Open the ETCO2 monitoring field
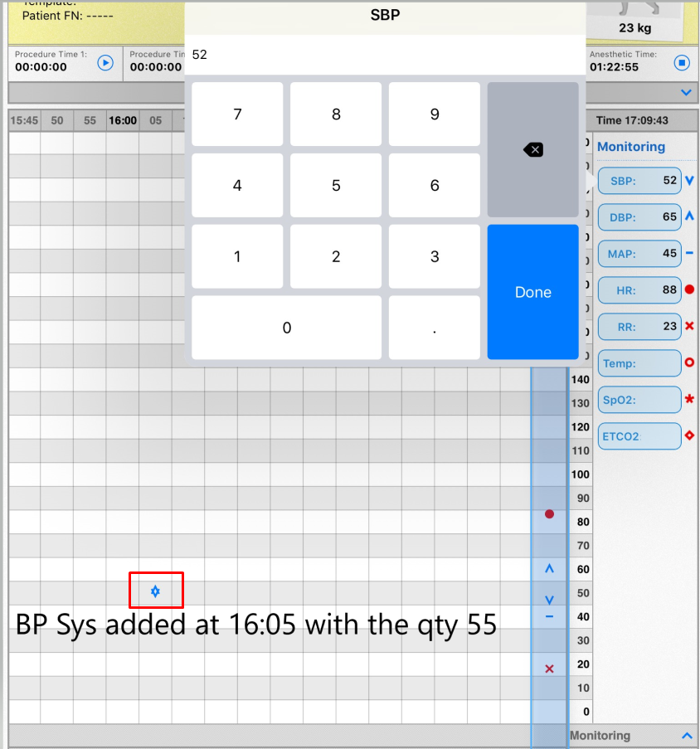This screenshot has height=749, width=700. 639,436
